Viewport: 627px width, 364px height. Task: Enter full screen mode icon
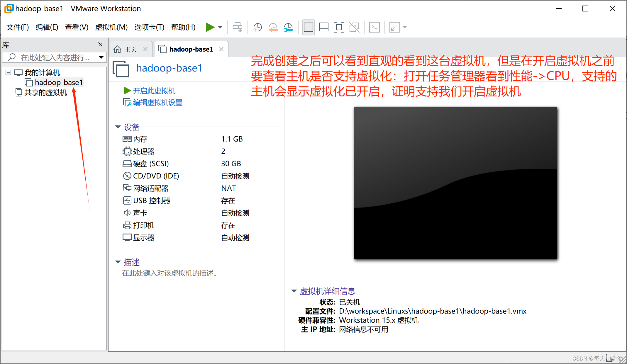point(339,27)
